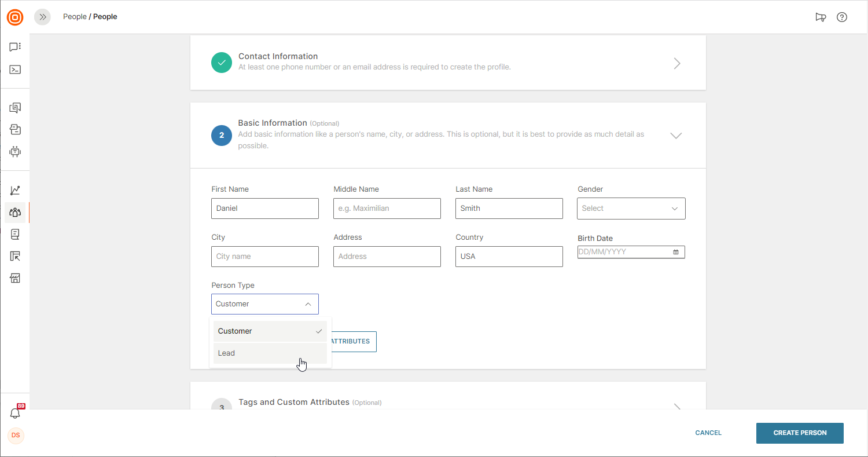Viewport: 868px width, 457px height.
Task: Expand the Contact Information section arrow
Action: pyautogui.click(x=676, y=63)
